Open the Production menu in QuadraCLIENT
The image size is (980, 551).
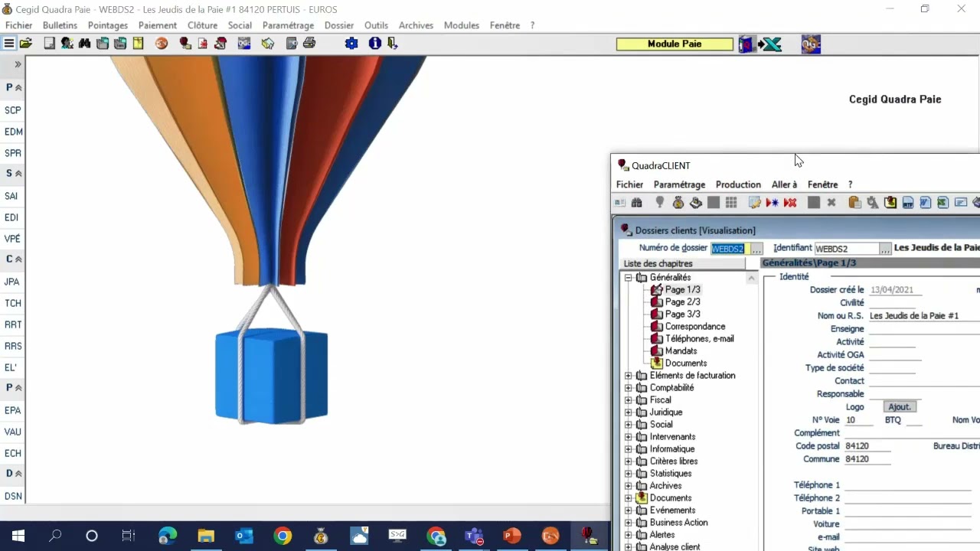pyautogui.click(x=738, y=184)
